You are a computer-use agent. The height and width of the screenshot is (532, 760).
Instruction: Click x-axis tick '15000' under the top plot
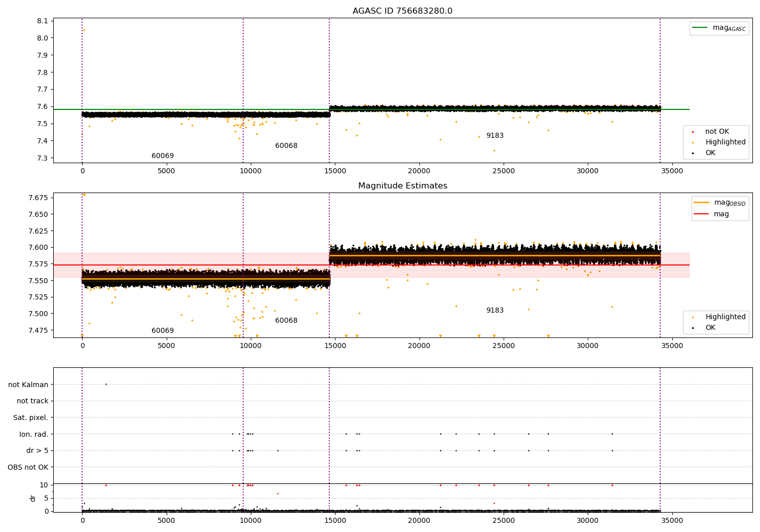[x=335, y=171]
